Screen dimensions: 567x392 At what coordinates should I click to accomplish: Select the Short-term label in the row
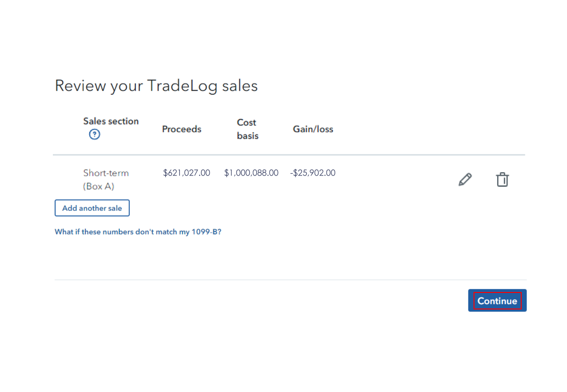tap(106, 173)
